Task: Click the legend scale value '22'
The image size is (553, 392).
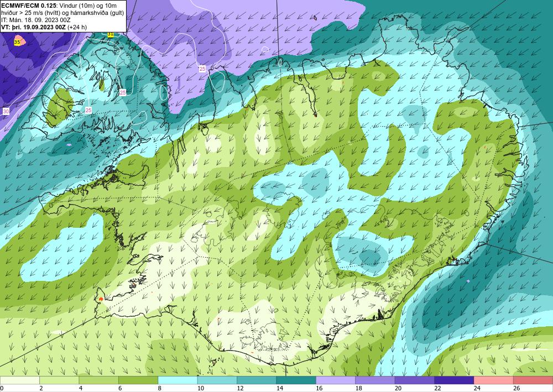Action: tap(437, 388)
